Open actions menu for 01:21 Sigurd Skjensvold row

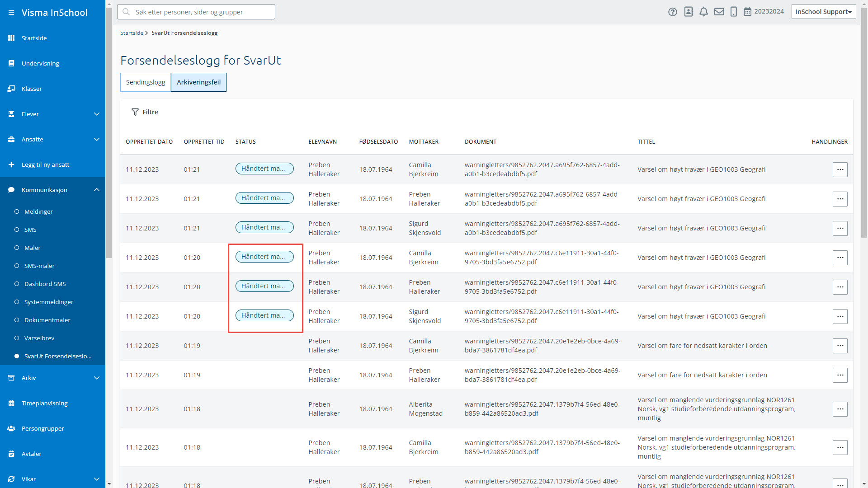pos(840,228)
